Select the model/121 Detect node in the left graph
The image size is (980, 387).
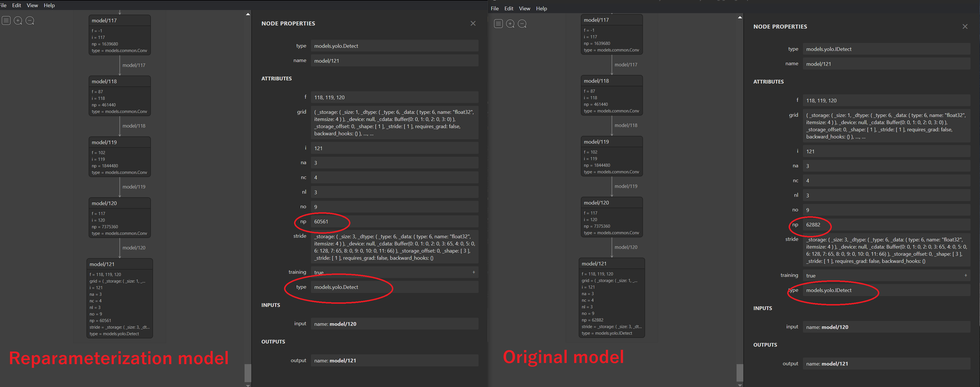pyautogui.click(x=120, y=298)
